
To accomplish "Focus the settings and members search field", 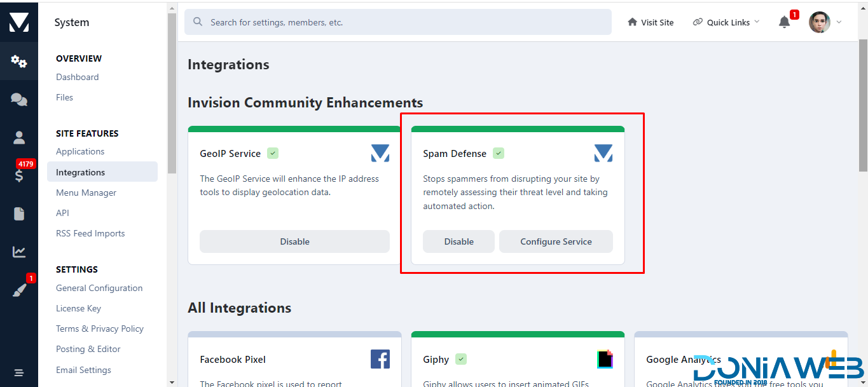I will 397,22.
